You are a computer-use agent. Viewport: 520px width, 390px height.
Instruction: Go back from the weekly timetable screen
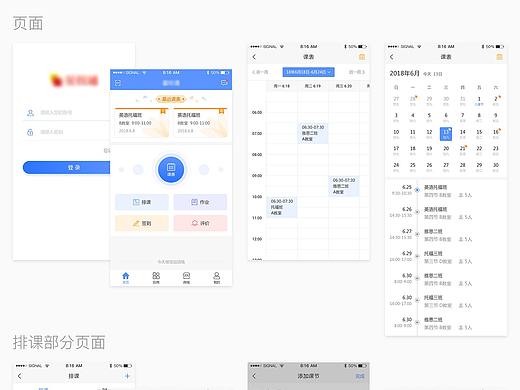click(x=254, y=57)
